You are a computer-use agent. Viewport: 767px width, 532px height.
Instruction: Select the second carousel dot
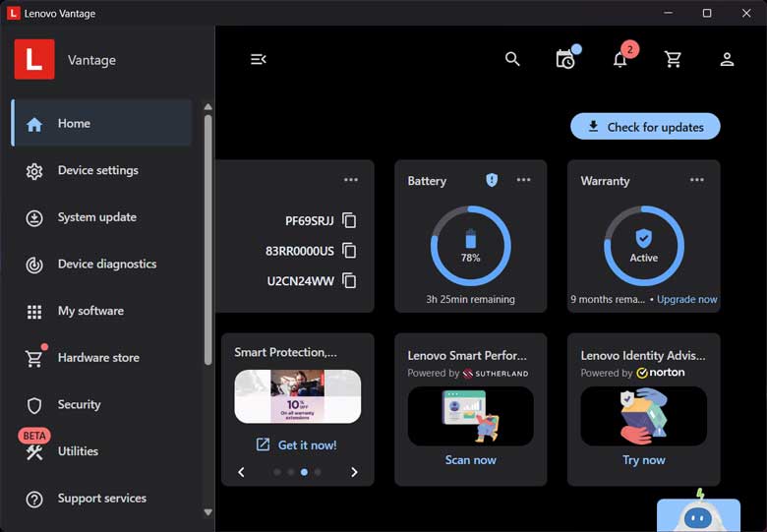(x=290, y=472)
